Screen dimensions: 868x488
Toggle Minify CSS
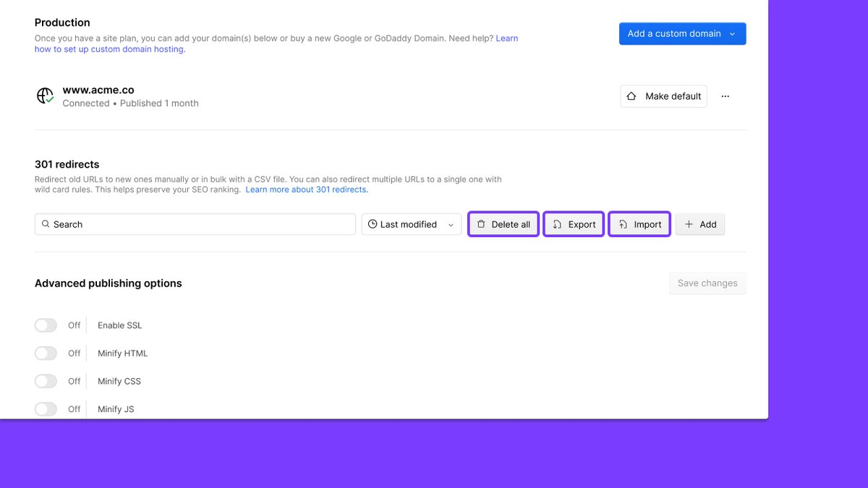[x=46, y=381]
